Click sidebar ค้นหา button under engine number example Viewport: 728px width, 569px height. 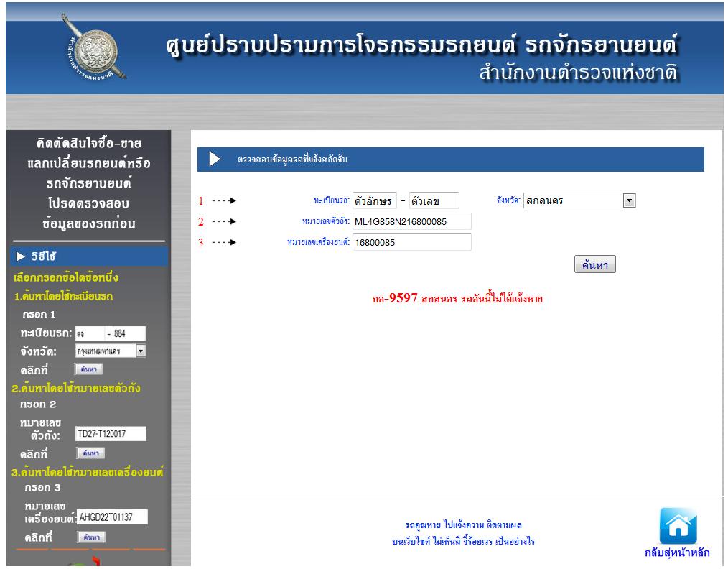89,537
